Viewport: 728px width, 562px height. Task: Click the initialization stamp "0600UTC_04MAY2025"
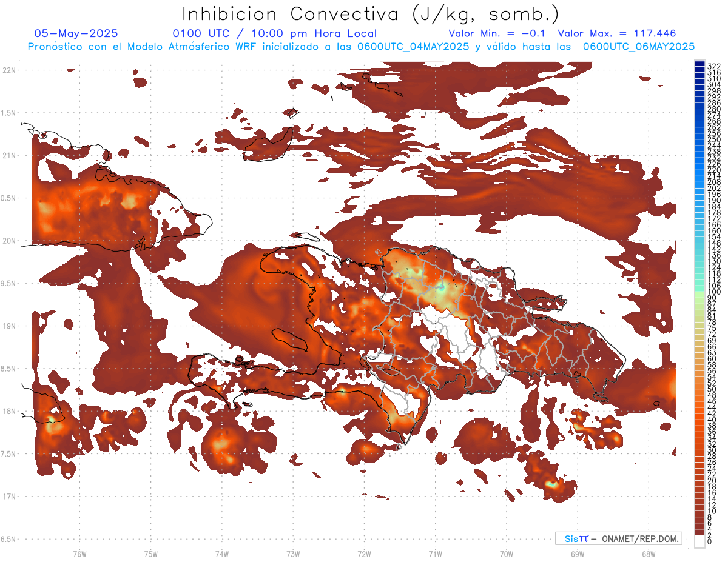pos(412,46)
